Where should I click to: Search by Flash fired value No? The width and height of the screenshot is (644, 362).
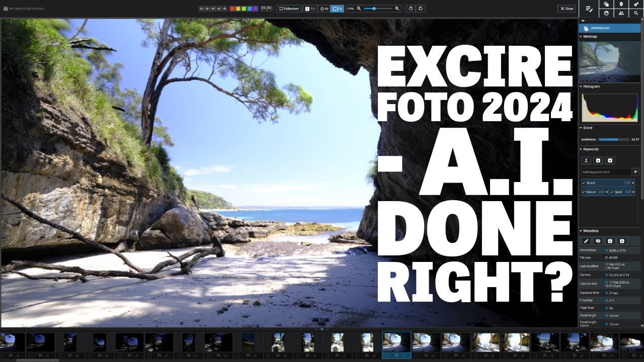[x=606, y=308]
